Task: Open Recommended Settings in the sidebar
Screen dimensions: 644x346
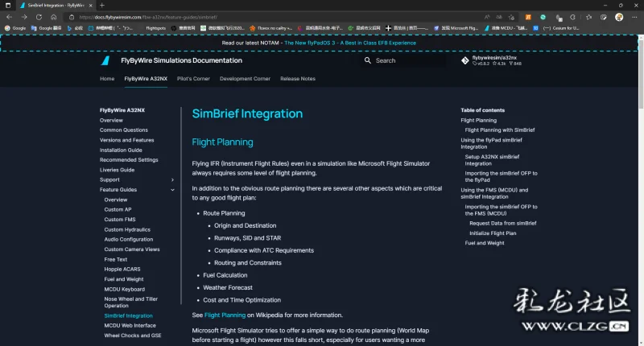Action: point(129,160)
